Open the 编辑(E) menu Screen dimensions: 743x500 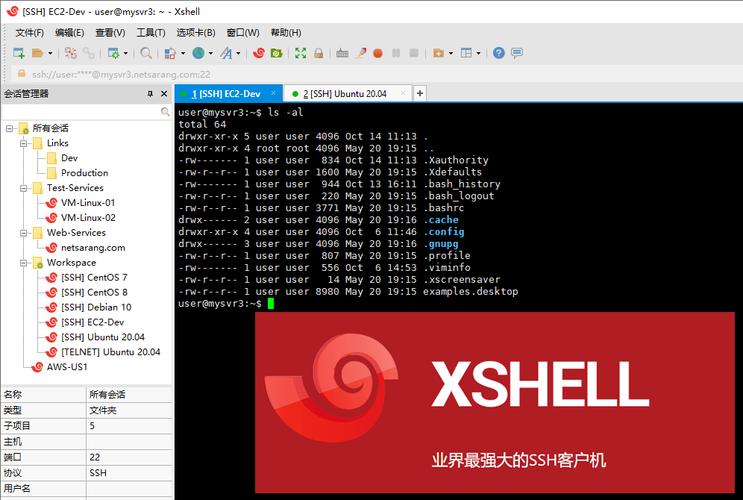tap(70, 33)
